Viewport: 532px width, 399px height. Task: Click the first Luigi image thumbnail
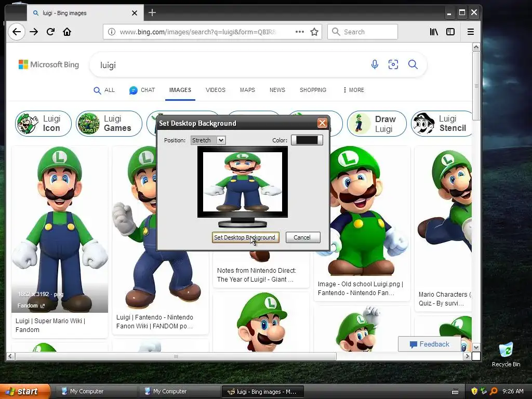click(x=60, y=229)
